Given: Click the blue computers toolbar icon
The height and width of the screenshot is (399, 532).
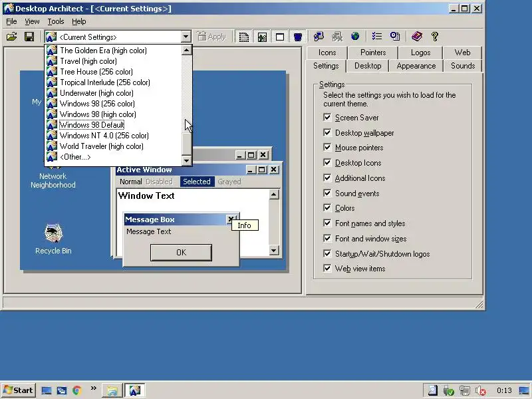Looking at the screenshot, I should click(x=319, y=37).
